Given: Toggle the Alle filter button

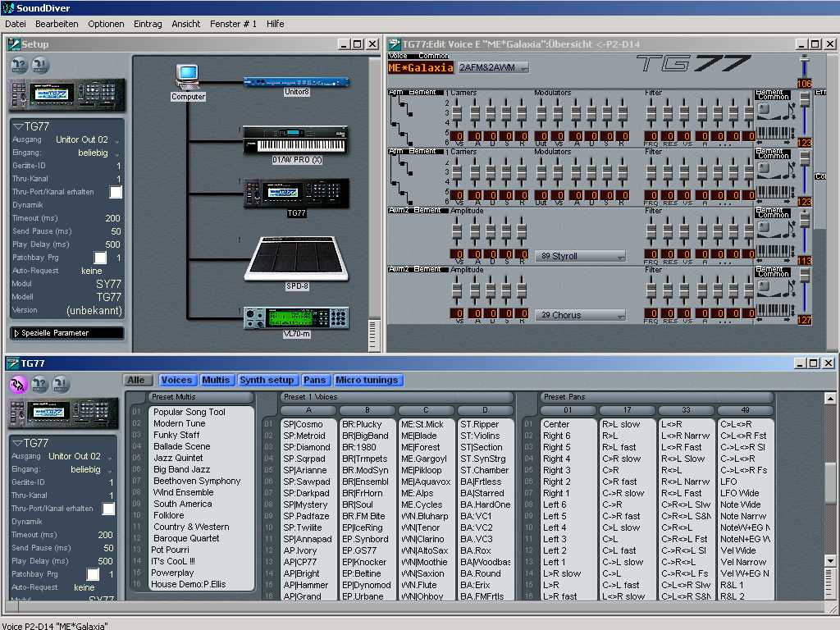Looking at the screenshot, I should tap(137, 380).
